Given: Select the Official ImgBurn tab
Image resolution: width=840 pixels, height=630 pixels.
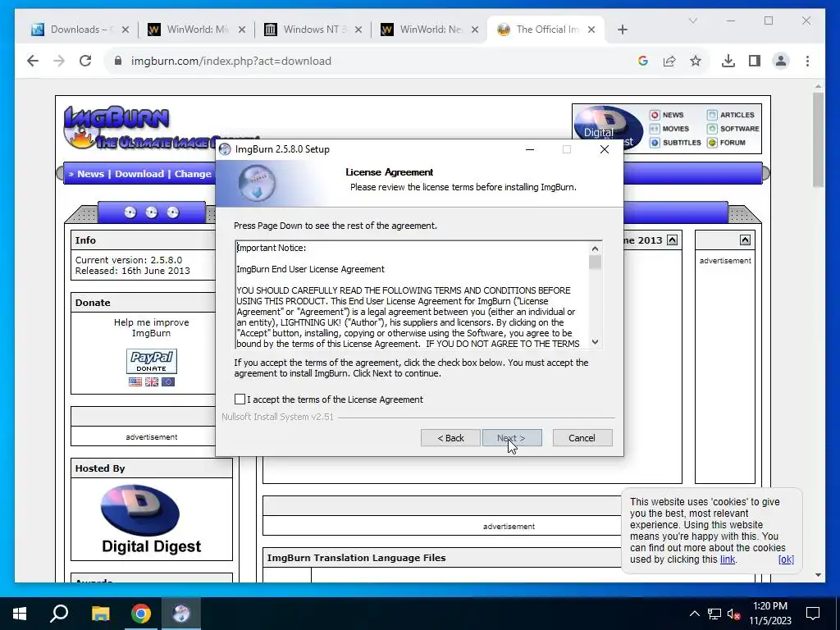Looking at the screenshot, I should pyautogui.click(x=546, y=30).
